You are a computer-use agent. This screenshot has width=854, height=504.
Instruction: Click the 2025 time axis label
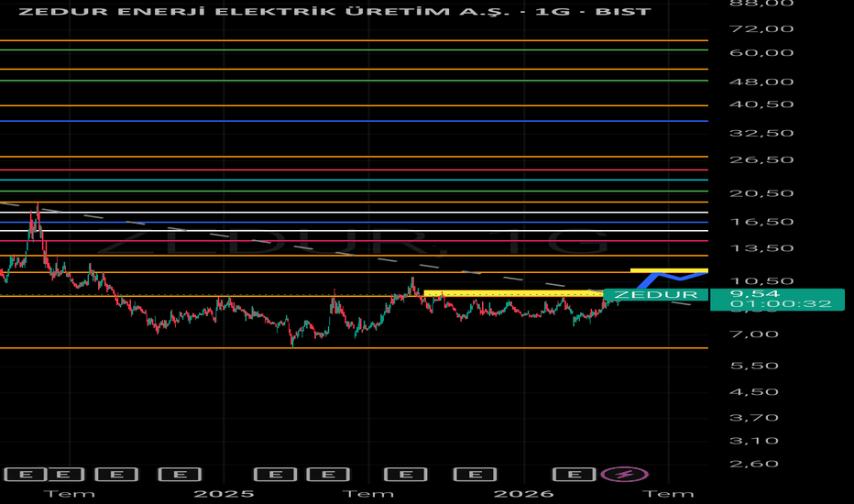[x=224, y=494]
